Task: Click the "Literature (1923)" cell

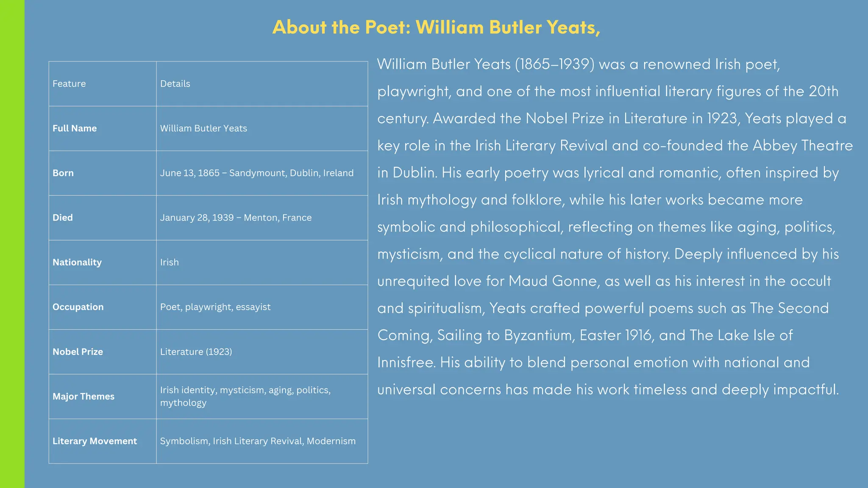Action: 196,352
